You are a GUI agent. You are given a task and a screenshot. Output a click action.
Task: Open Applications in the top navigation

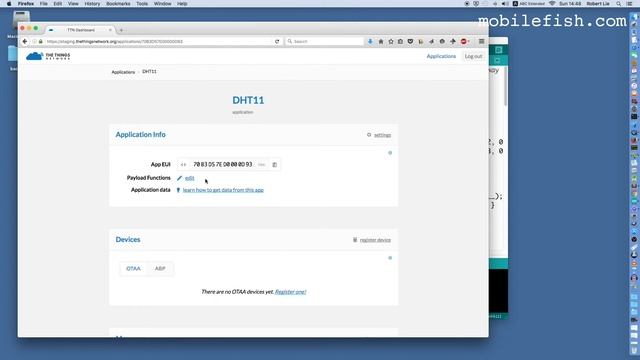click(441, 56)
